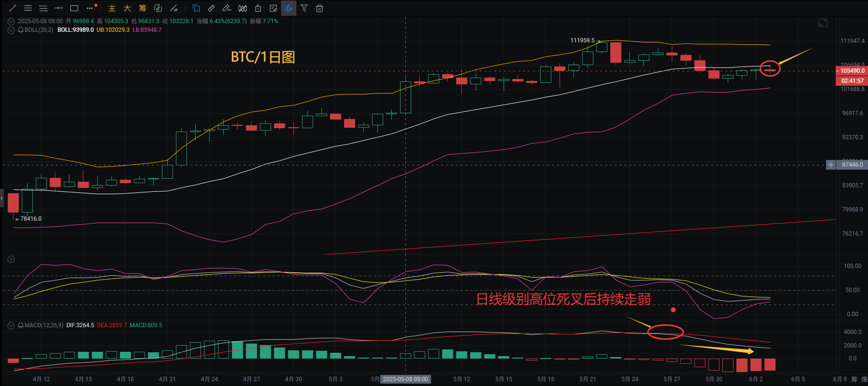Collapse the MACD indicator panel

tap(11, 326)
